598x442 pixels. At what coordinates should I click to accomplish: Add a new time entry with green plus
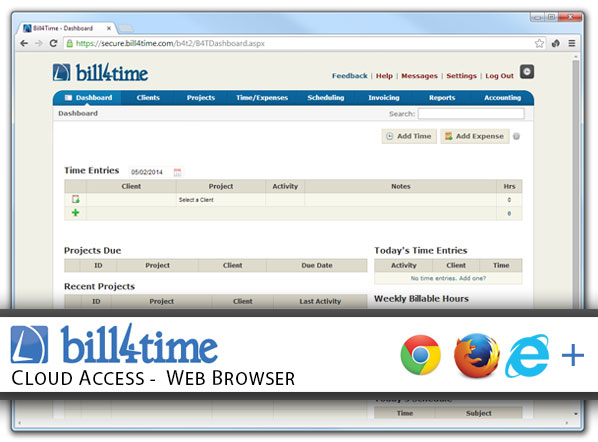point(76,213)
